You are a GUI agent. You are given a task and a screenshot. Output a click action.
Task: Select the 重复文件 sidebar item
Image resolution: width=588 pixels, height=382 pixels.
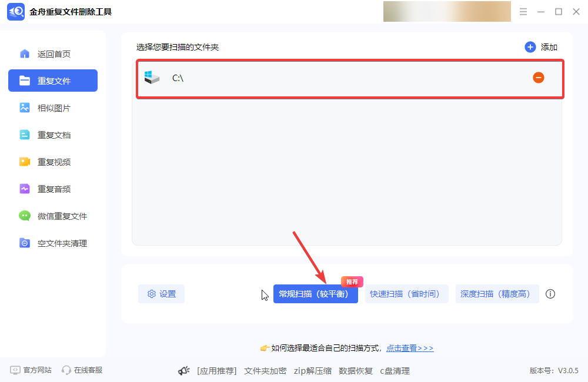[x=53, y=81]
